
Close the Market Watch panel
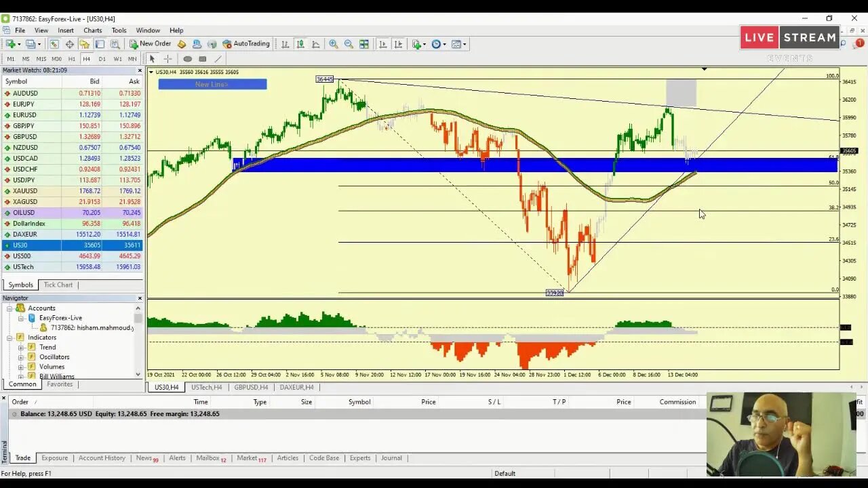pyautogui.click(x=140, y=70)
